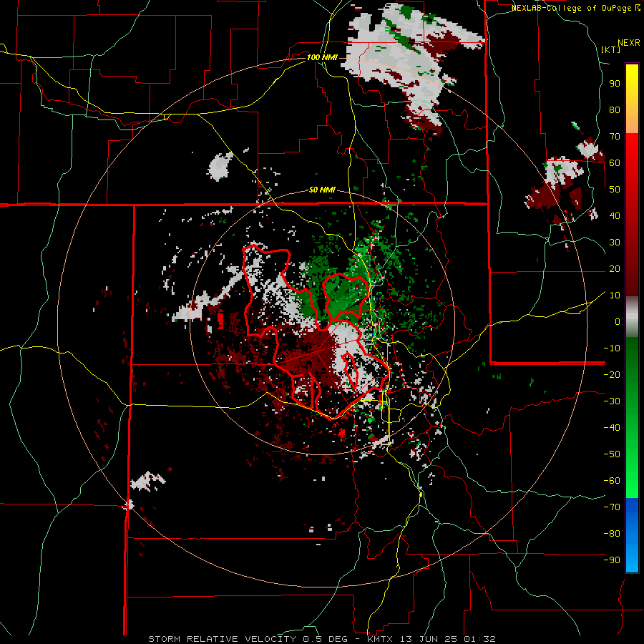Select the 20 value on velocity scale
The image size is (644, 644).
615,268
